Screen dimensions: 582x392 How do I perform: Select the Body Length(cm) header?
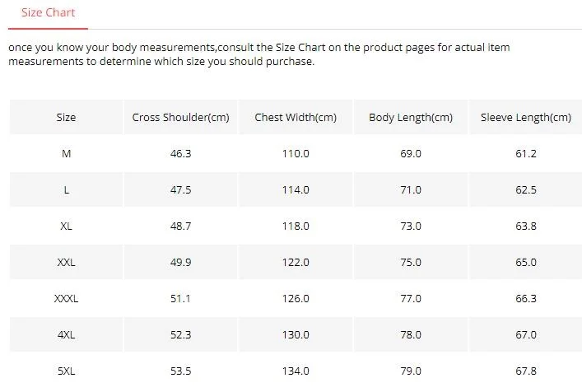[x=411, y=117]
